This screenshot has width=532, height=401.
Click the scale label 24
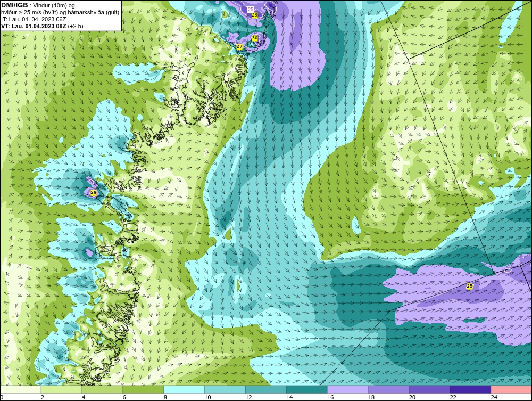point(494,397)
